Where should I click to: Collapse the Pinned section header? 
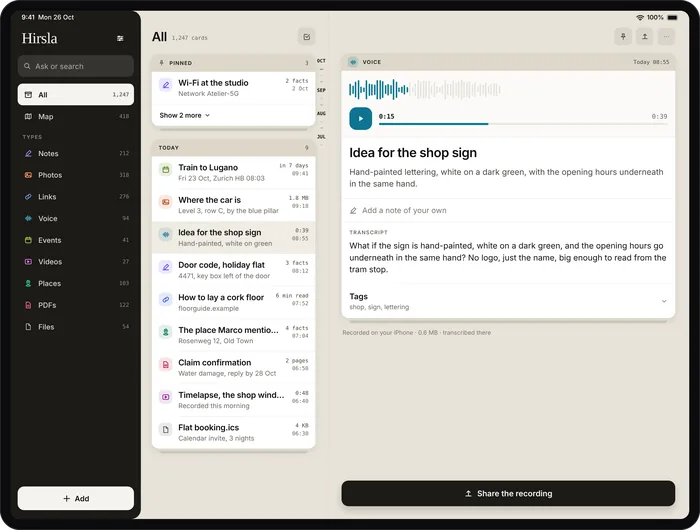point(233,63)
